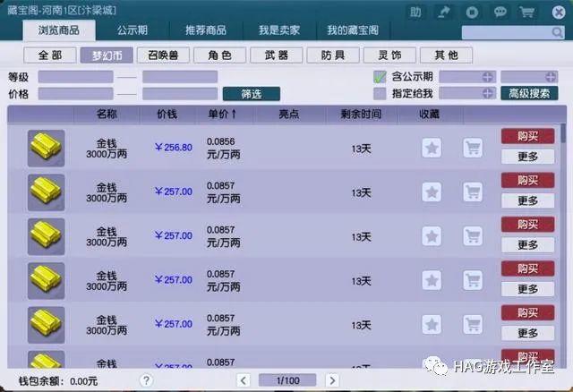Add the second listing row to cart
Viewport: 573px width, 392px height.
(x=473, y=192)
